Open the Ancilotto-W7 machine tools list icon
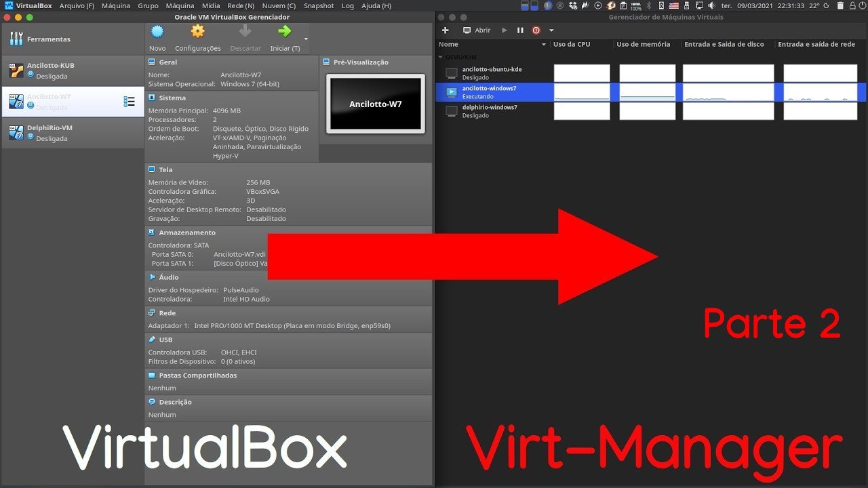 pyautogui.click(x=130, y=102)
